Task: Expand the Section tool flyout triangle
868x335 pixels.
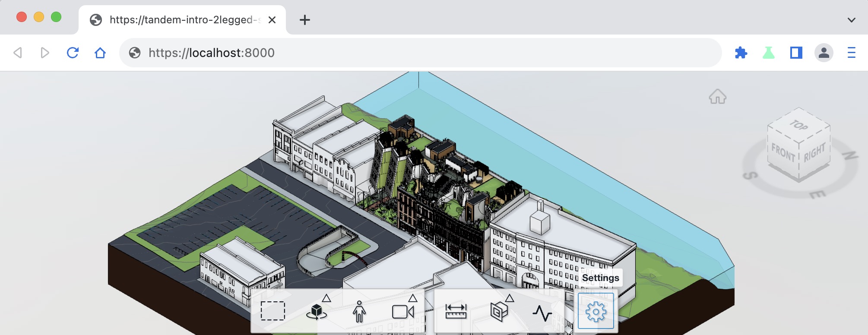Action: click(510, 298)
